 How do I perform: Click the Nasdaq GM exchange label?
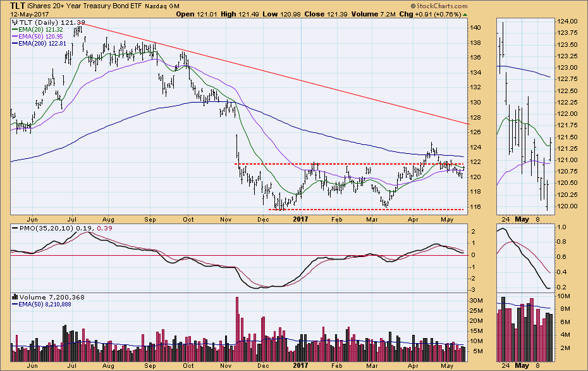coord(162,6)
